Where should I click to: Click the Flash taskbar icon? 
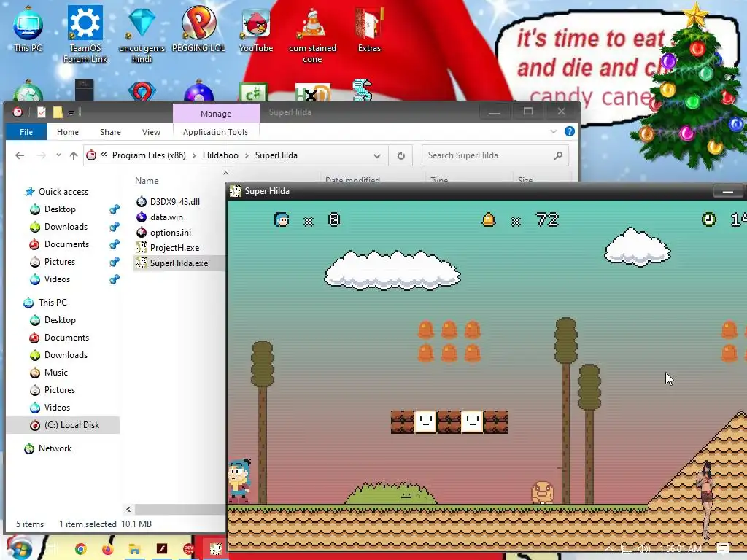pos(162,548)
